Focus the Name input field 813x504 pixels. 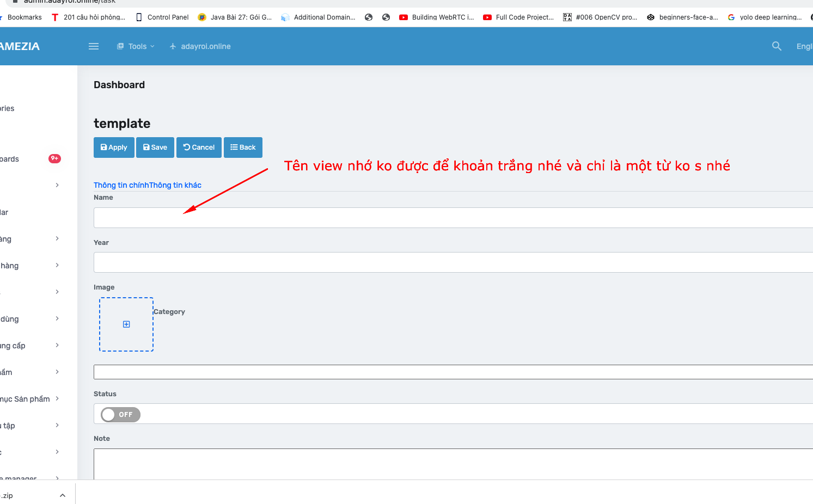pyautogui.click(x=453, y=218)
